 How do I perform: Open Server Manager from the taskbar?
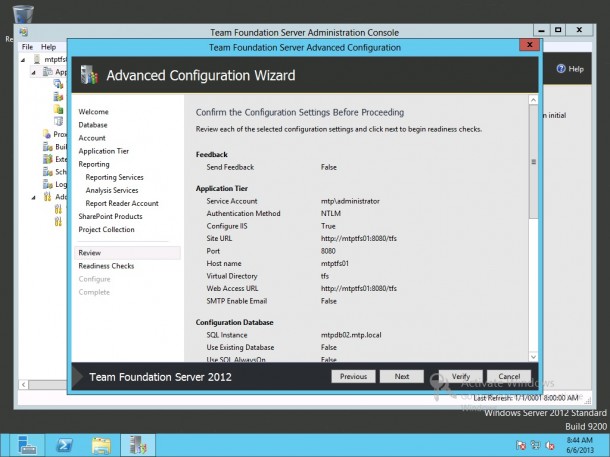point(27,445)
